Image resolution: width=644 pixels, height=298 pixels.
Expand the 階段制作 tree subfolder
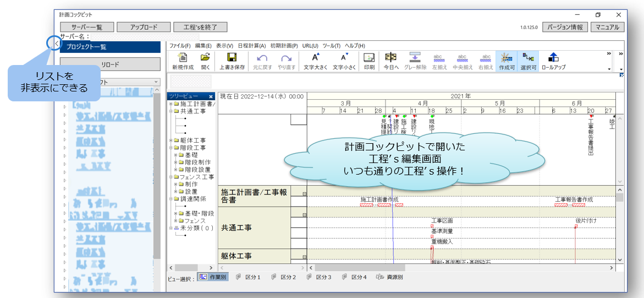point(176,162)
